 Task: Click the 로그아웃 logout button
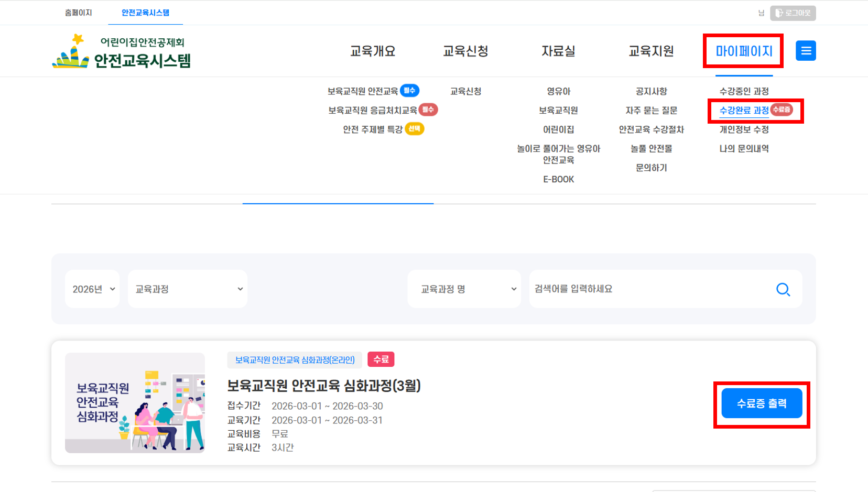tap(793, 13)
